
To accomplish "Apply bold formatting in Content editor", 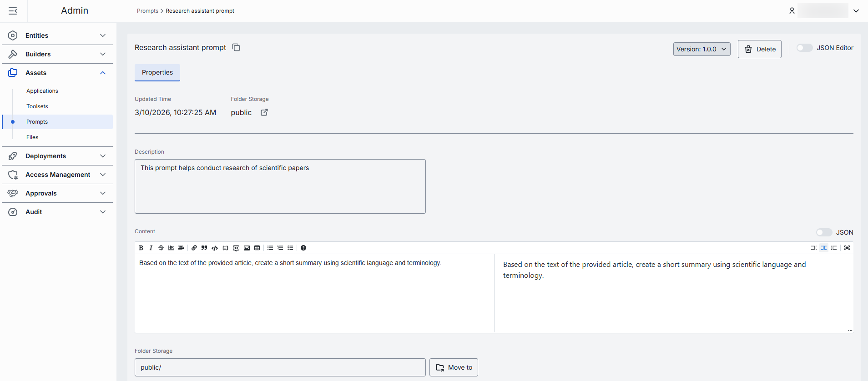I will pyautogui.click(x=141, y=248).
